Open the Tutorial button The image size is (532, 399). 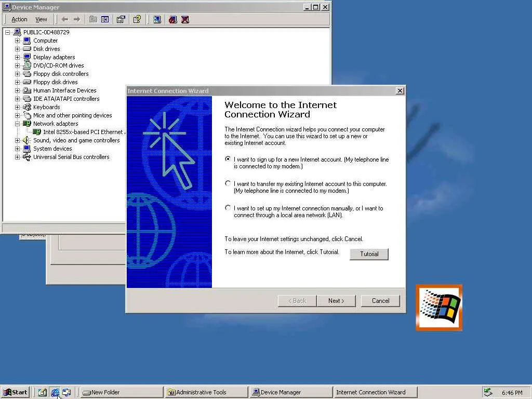click(x=369, y=254)
